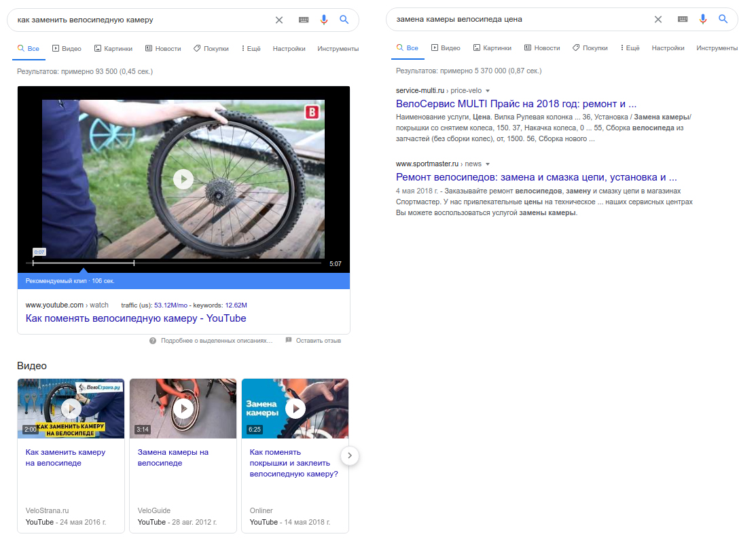Expand dropdown arrow next to www.sportmaster.ru URL

(x=488, y=164)
